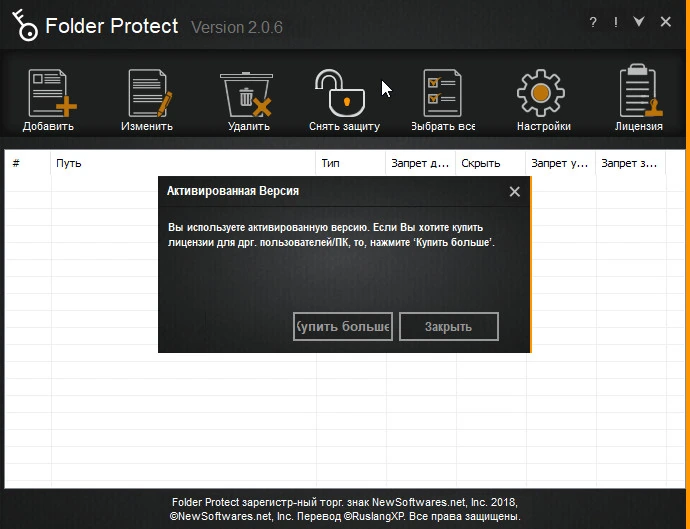Click the question mark help icon
The height and width of the screenshot is (529, 690).
pos(593,22)
